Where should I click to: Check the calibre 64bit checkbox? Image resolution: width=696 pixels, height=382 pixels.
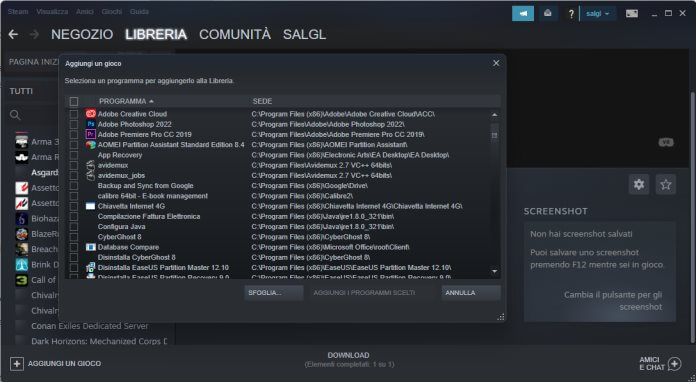(74, 196)
